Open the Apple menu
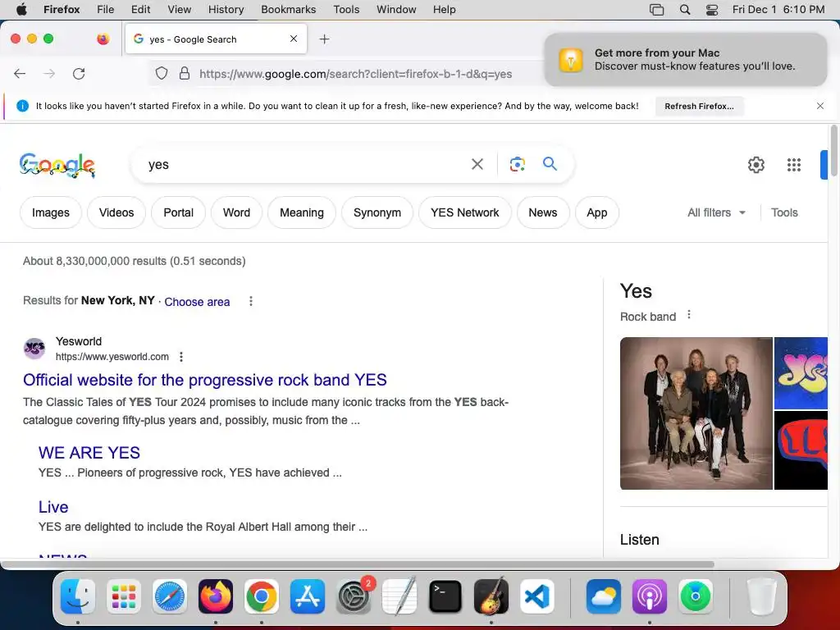The height and width of the screenshot is (630, 840). [21, 10]
